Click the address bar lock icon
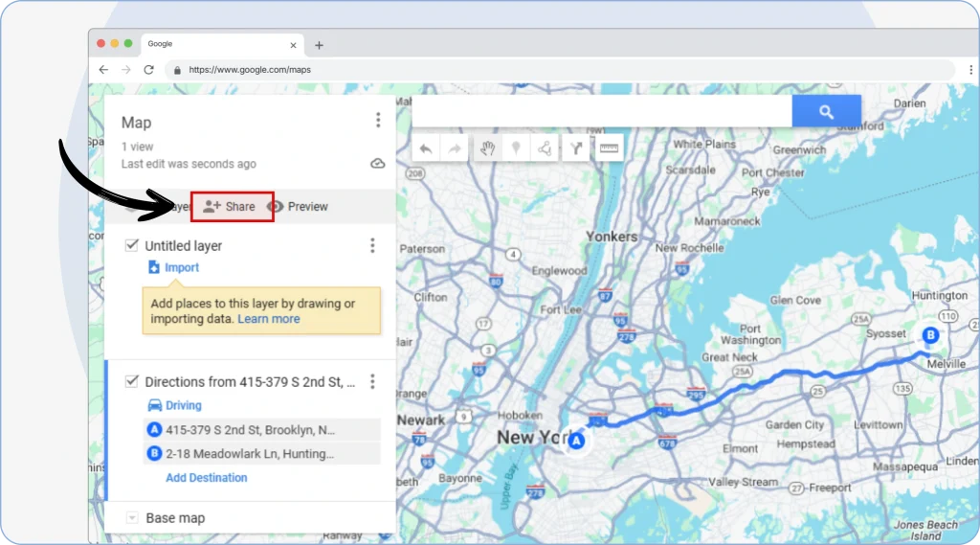The image size is (980, 545). 177,70
